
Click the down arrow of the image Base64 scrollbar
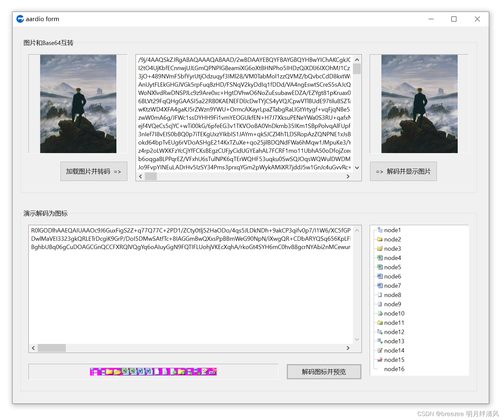tap(357, 168)
